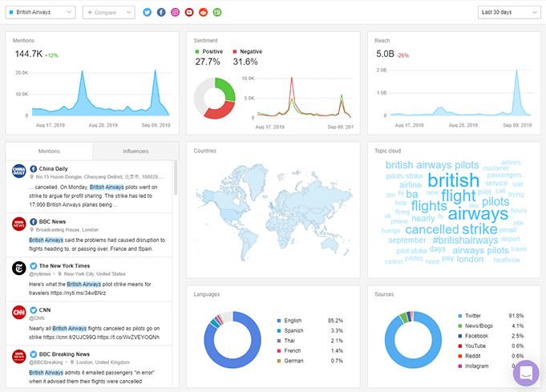Viewport: 546px width, 392px height.
Task: Expand the Compare dropdown
Action: coord(109,12)
